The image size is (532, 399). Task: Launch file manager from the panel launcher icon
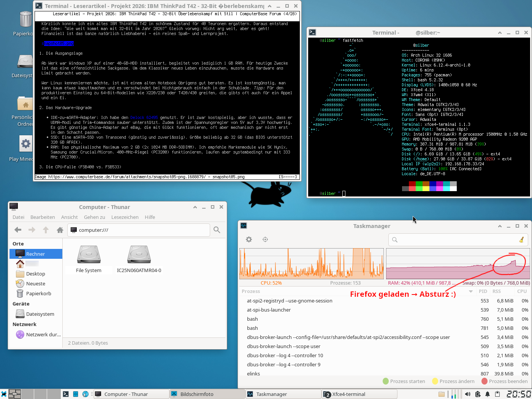point(76,394)
